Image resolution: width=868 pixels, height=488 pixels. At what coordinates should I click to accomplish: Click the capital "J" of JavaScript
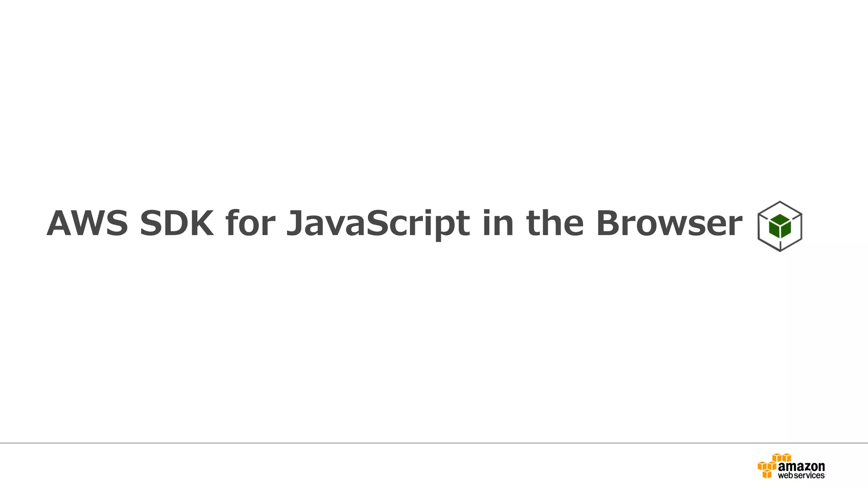296,223
